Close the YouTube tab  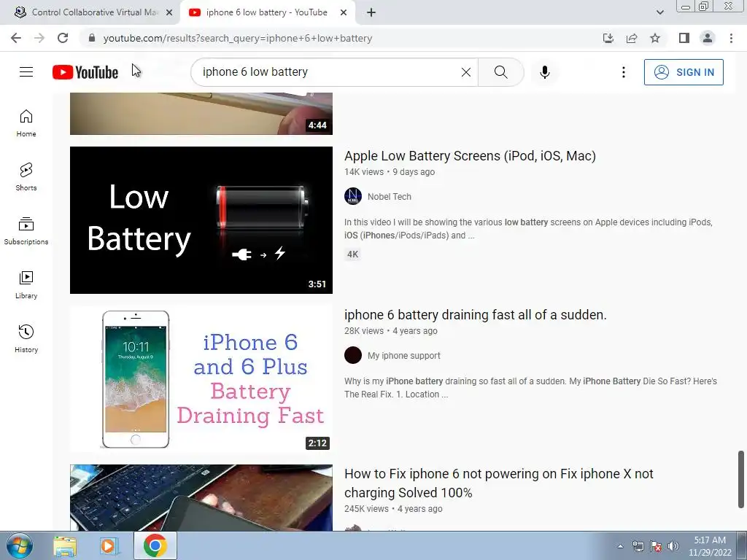click(x=344, y=12)
